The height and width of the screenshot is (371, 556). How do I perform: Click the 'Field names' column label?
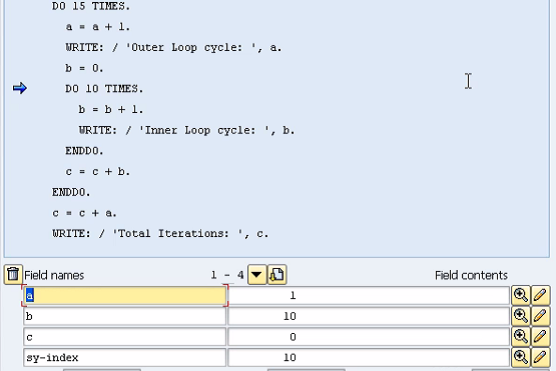pos(54,275)
